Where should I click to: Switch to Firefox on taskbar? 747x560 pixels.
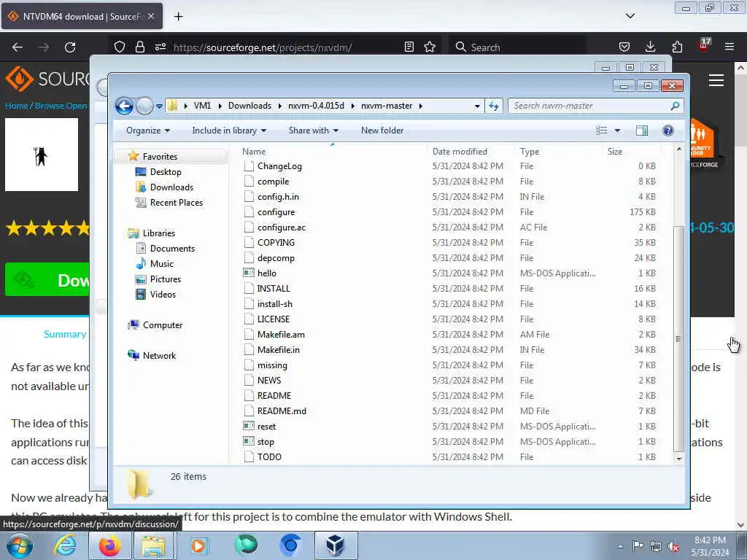click(x=109, y=545)
